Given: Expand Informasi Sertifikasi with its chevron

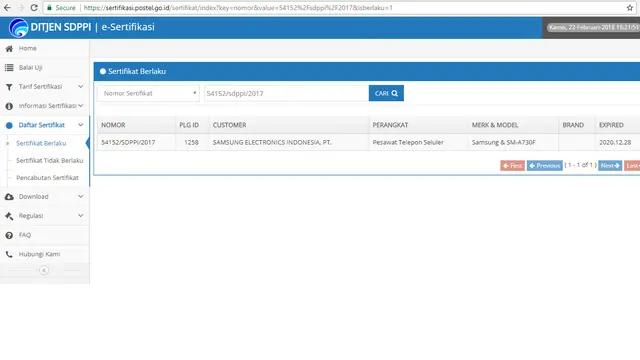Looking at the screenshot, I should coord(80,106).
